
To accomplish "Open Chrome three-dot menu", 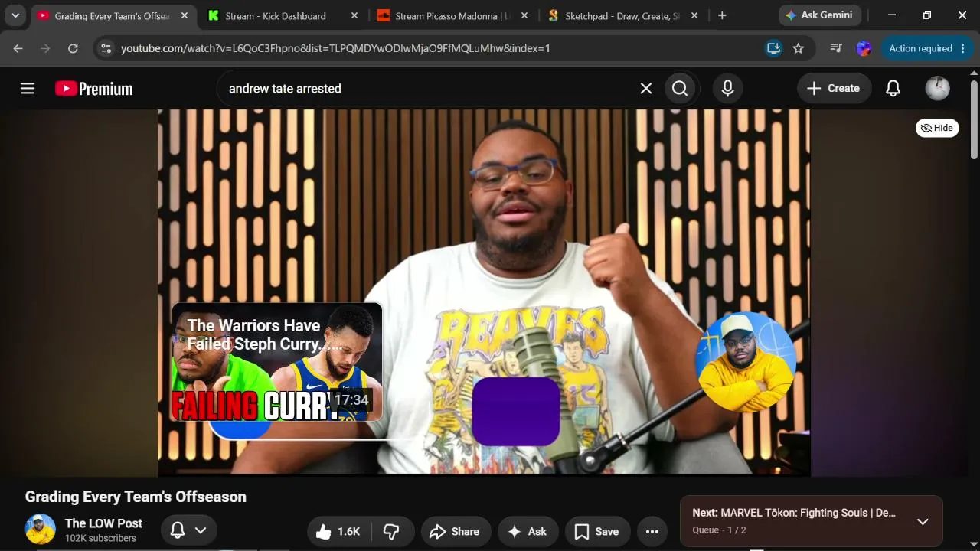I will click(964, 48).
